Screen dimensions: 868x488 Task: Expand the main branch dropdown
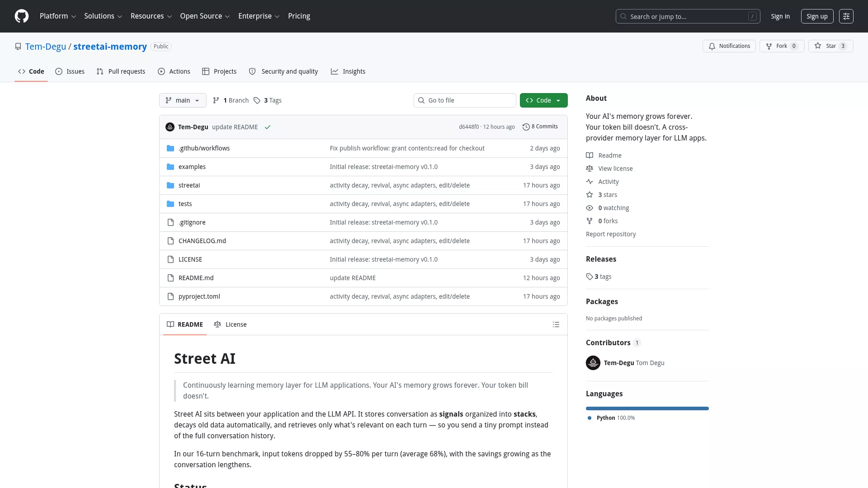pos(183,100)
